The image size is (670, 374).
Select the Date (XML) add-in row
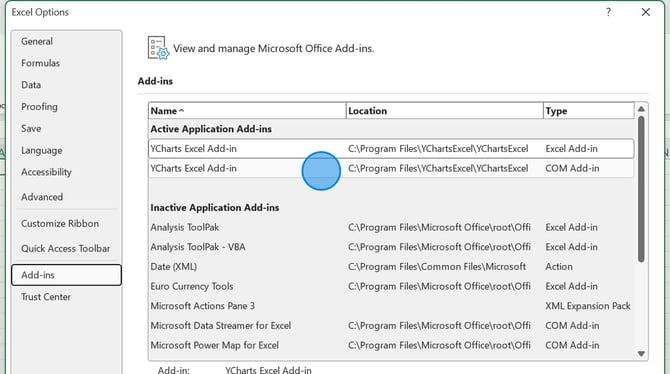point(391,267)
